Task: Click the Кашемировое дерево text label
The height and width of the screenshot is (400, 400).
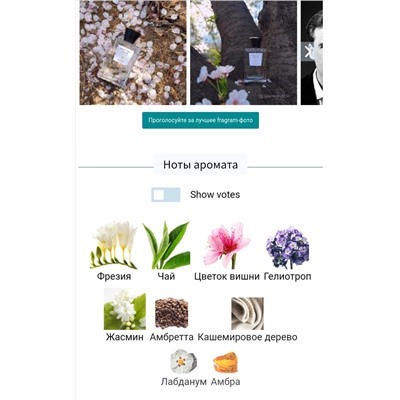Action: (247, 337)
